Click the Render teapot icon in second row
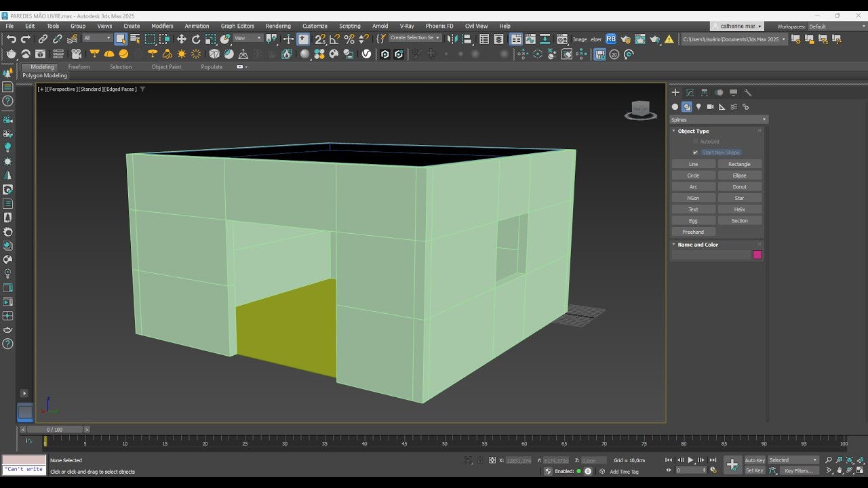868x488 pixels. coord(11,54)
